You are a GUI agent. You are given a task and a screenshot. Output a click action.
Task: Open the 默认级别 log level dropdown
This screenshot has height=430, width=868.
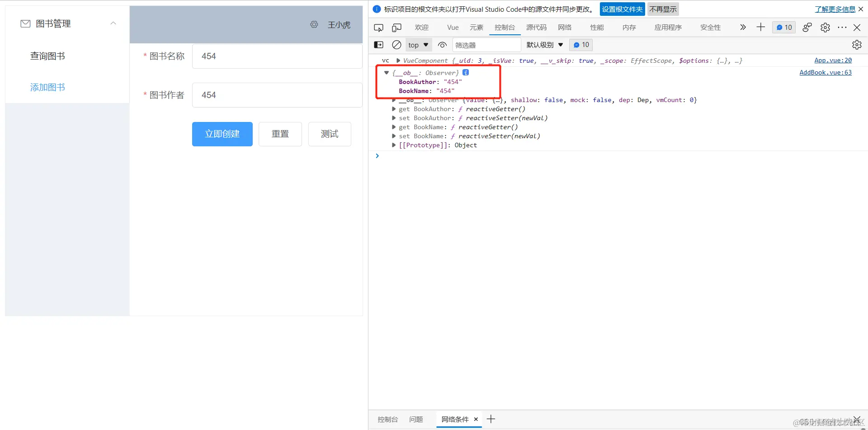pos(545,45)
